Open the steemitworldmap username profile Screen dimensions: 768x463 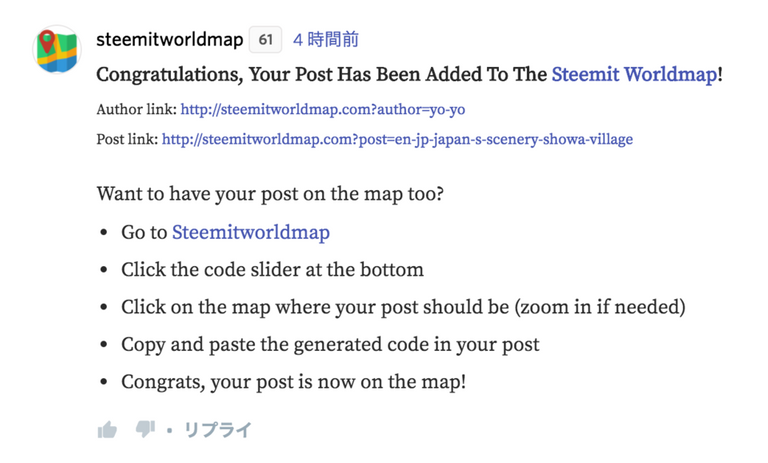point(169,40)
